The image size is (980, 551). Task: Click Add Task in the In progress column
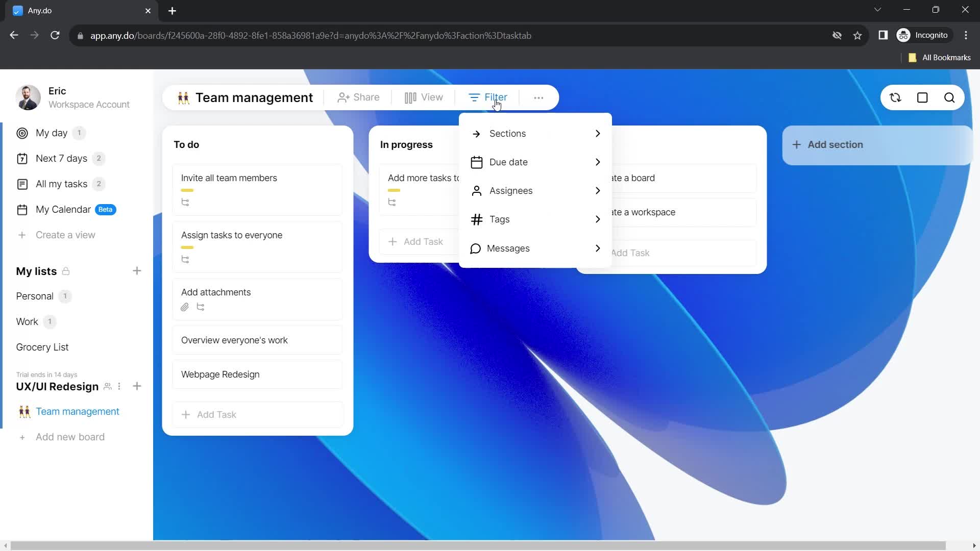point(419,242)
